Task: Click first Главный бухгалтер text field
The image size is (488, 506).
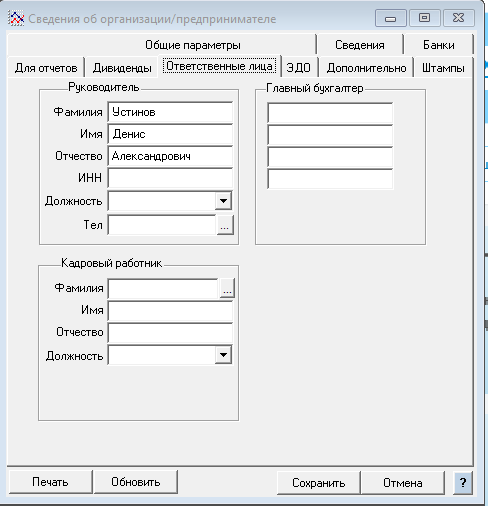Action: pyautogui.click(x=330, y=113)
